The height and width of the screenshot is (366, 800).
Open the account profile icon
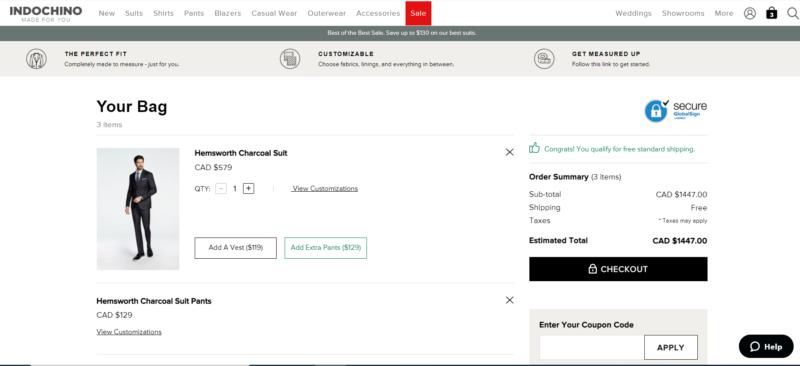click(749, 13)
